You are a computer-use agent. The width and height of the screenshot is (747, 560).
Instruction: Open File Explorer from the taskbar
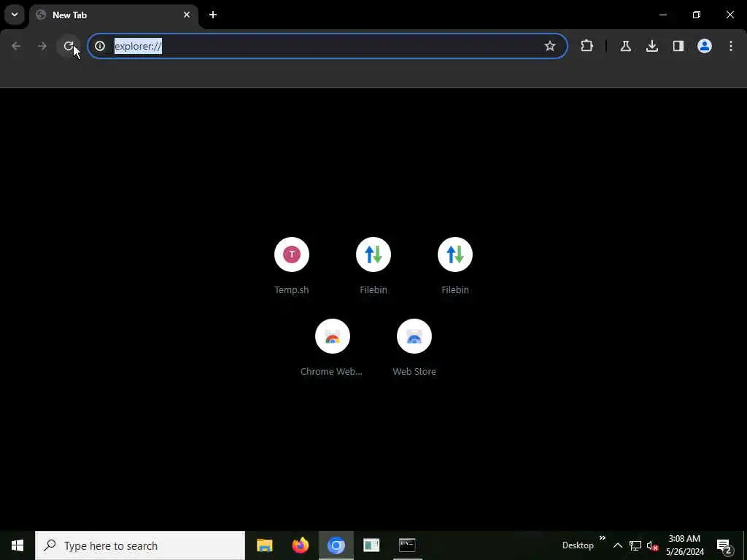264,545
